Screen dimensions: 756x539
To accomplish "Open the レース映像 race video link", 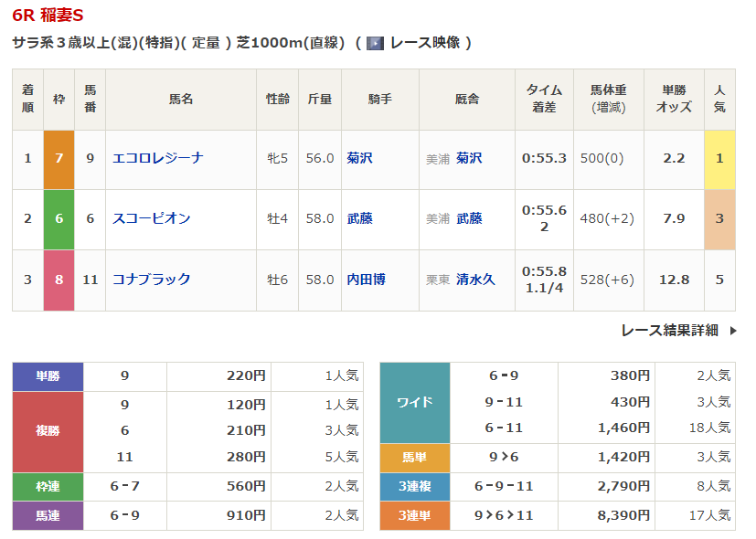I will (x=425, y=43).
